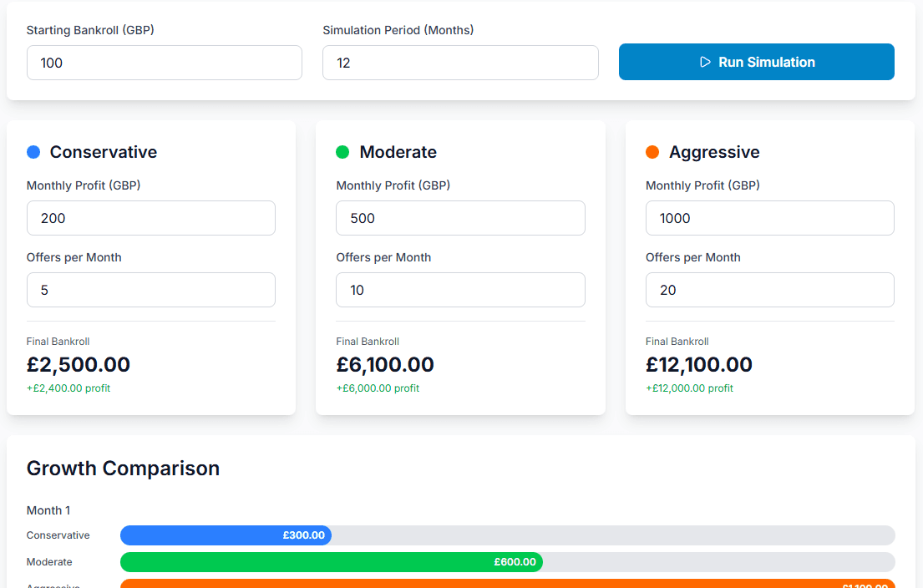923x588 pixels.
Task: Click the orange Aggressive dot
Action: 652,152
